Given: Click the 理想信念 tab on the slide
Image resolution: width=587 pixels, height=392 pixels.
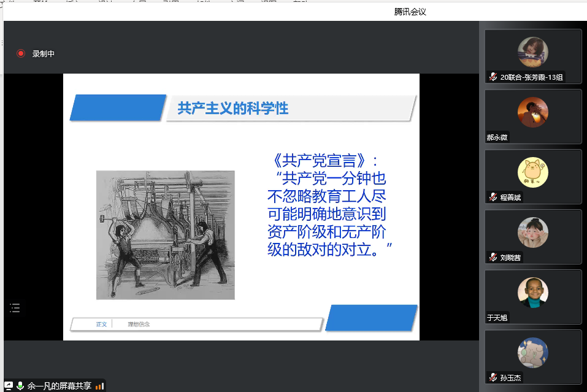Looking at the screenshot, I should tap(139, 324).
